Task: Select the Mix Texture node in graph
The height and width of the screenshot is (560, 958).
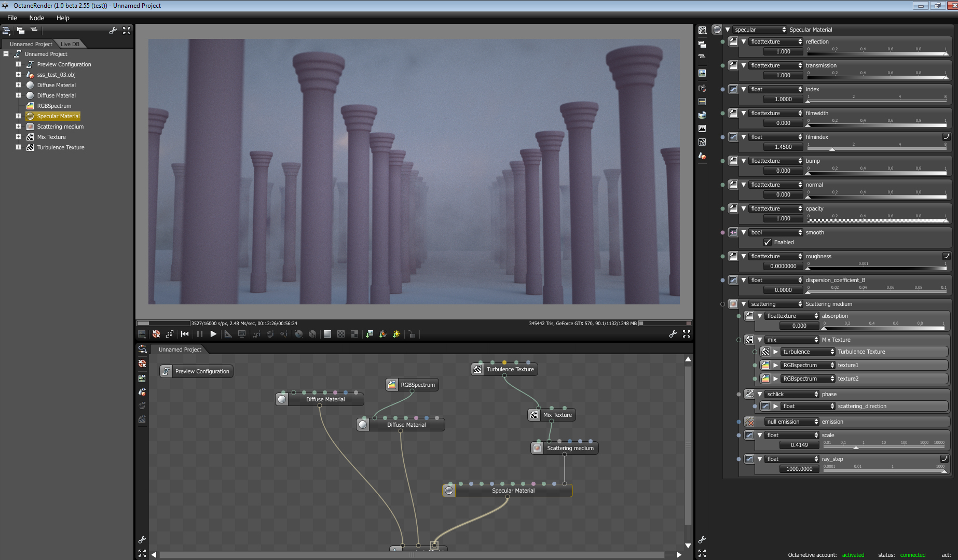Action: (x=551, y=415)
